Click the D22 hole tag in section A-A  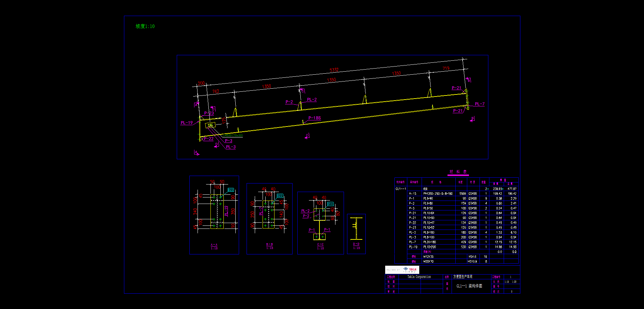pyautogui.click(x=231, y=190)
